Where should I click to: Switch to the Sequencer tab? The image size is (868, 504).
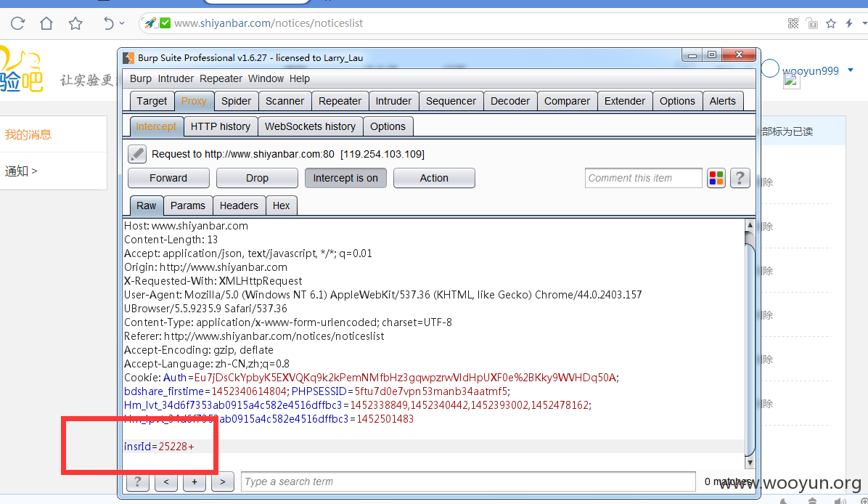(x=451, y=102)
